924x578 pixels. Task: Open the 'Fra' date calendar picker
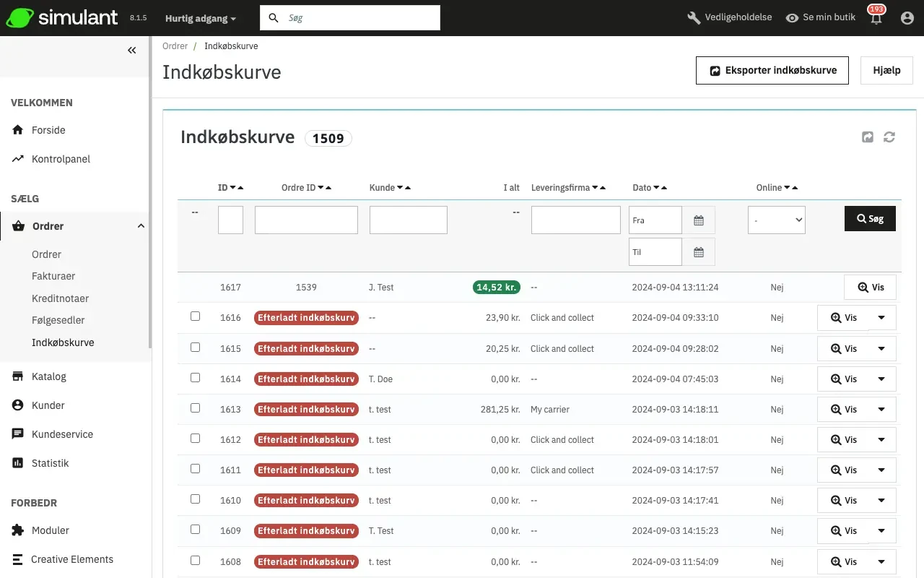tap(698, 220)
